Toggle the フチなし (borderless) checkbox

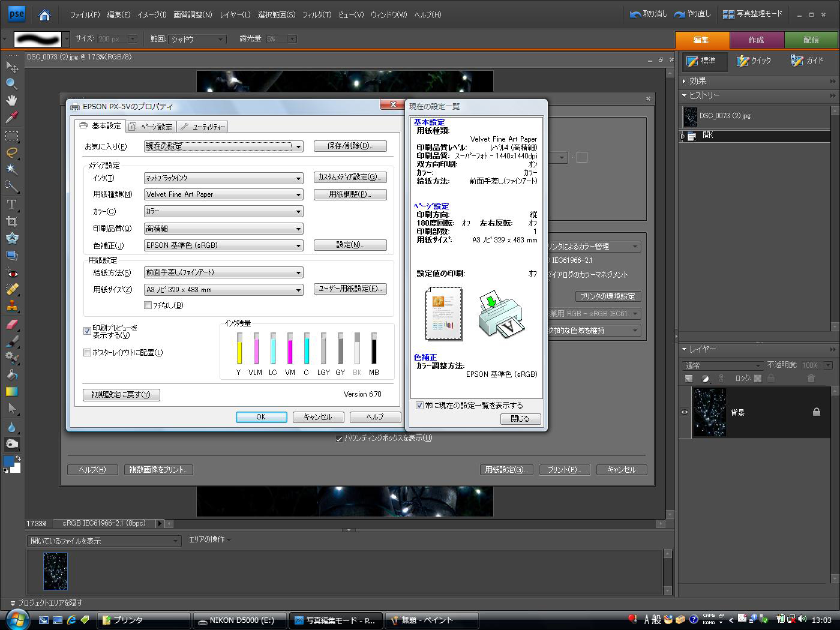click(148, 305)
